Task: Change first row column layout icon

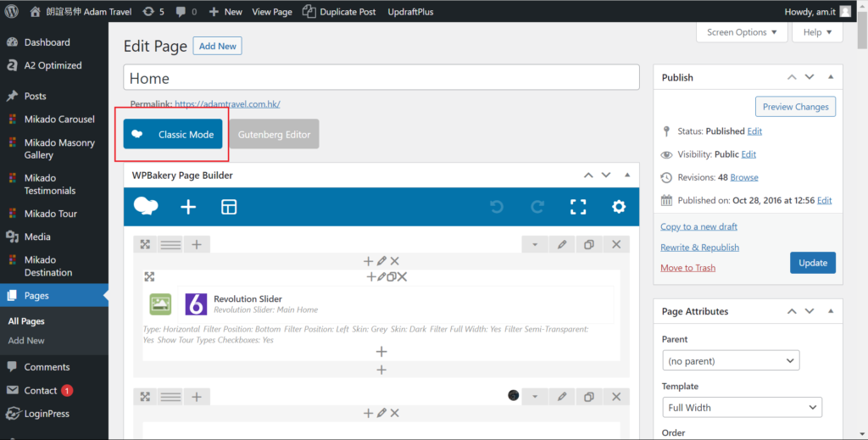Action: [170, 244]
